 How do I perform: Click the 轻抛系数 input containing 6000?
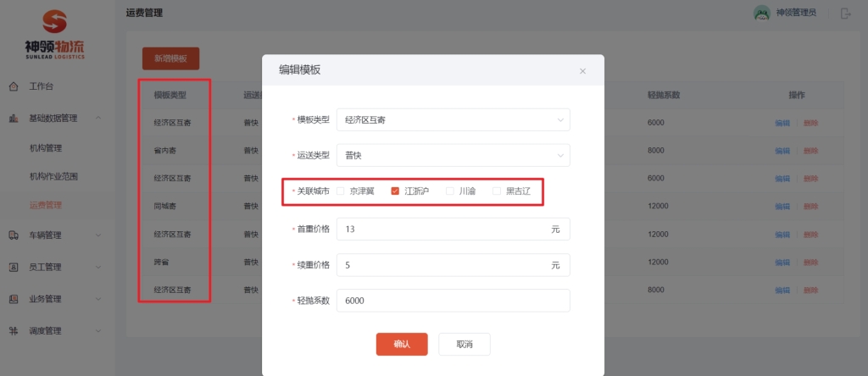tap(453, 301)
